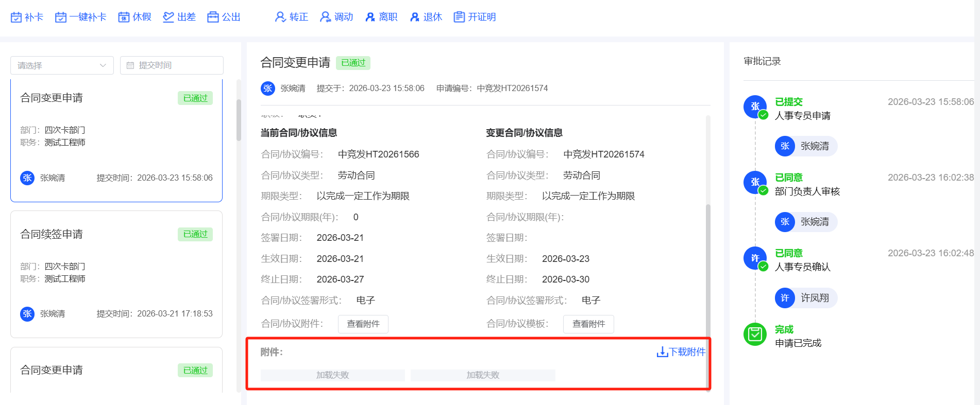980x405 pixels.
Task: Click 查看附件 button for 合同/协议附件
Action: (x=363, y=324)
